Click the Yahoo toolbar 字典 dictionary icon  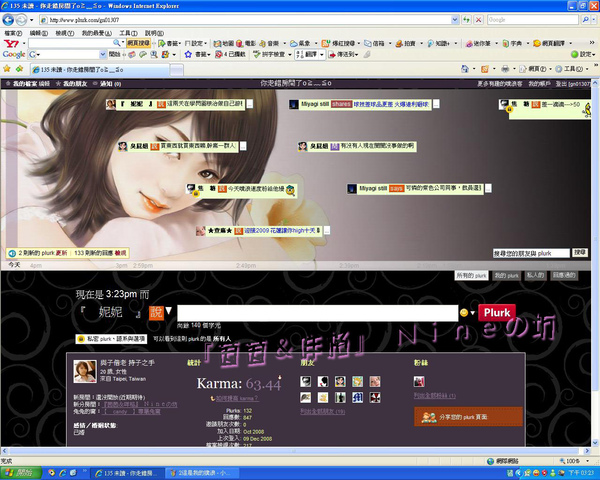[x=505, y=44]
